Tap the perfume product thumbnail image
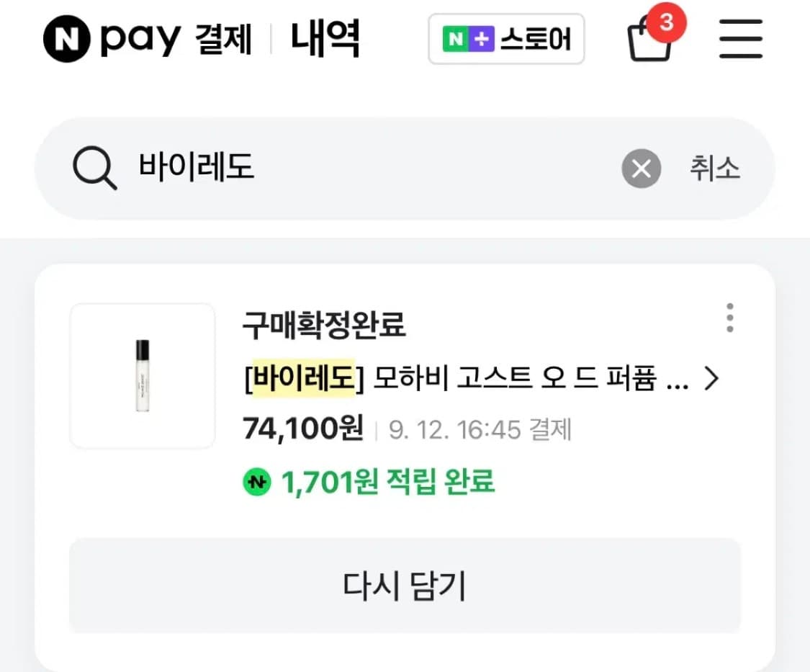This screenshot has height=672, width=810. (x=142, y=375)
